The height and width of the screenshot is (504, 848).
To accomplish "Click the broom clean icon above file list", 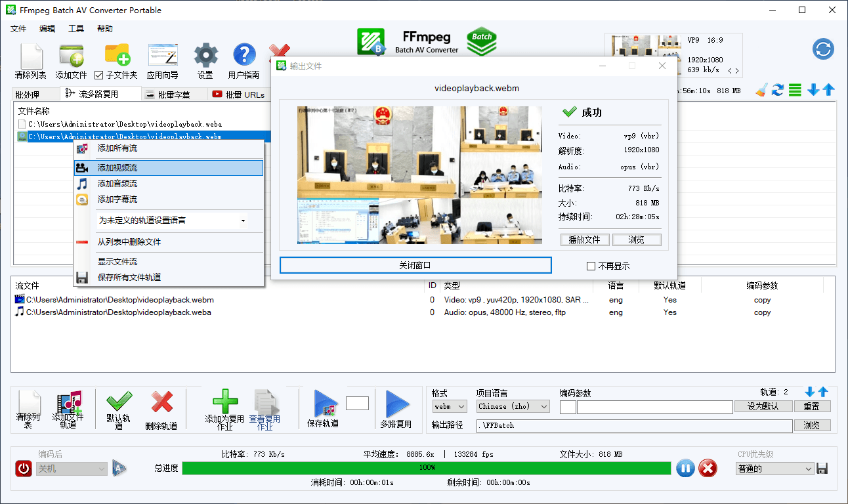I will click(761, 90).
